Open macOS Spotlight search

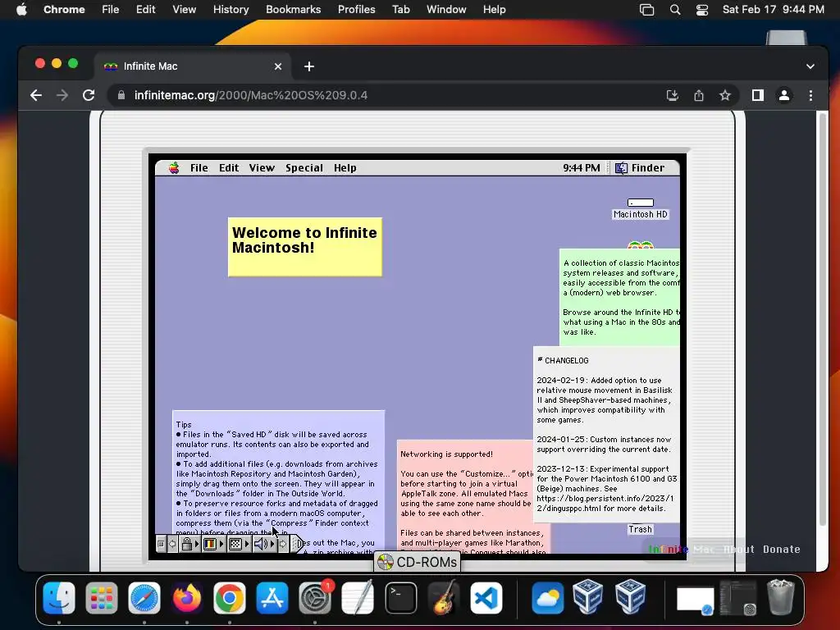pos(675,10)
